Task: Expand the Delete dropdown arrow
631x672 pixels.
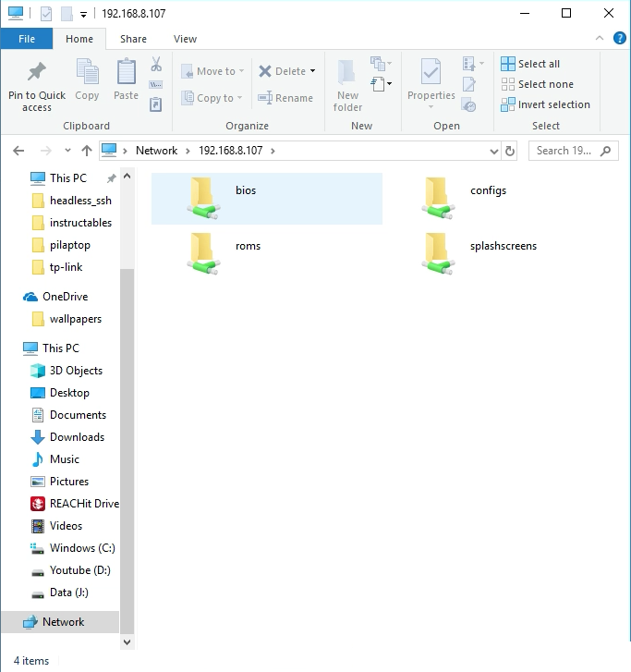Action: click(x=312, y=71)
